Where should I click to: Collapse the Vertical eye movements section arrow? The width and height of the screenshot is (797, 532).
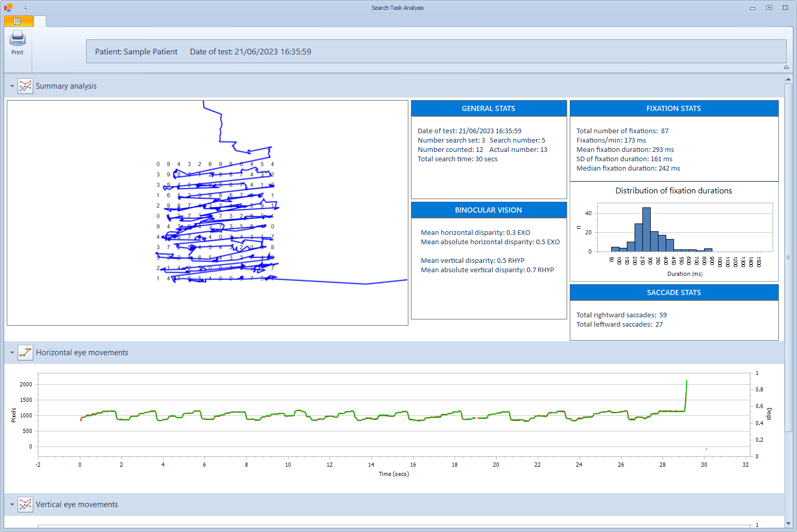pos(12,505)
